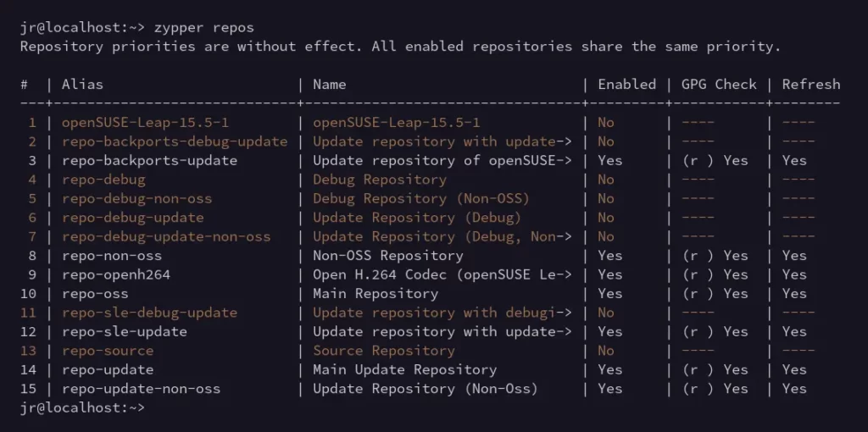Select the 'Main Update Repository' name
The width and height of the screenshot is (868, 432).
coord(404,369)
